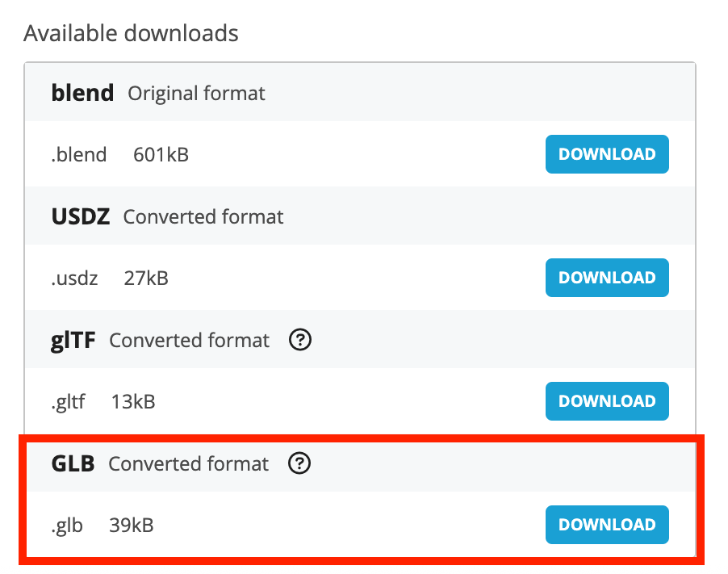The height and width of the screenshot is (574, 728).
Task: Select the .usdz file extension text
Action: 74,279
